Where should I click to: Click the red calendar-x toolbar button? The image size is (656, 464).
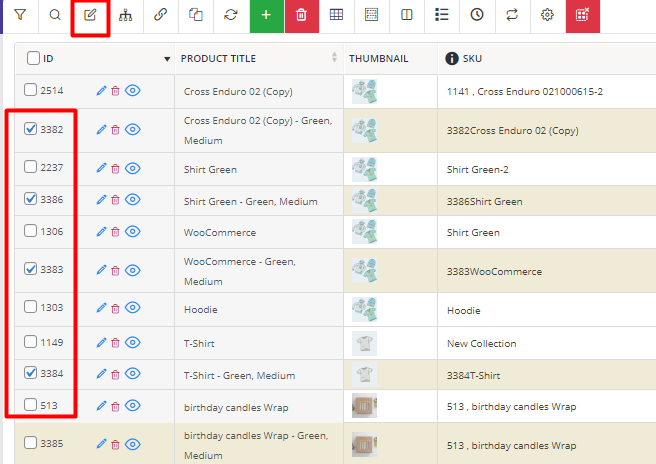[583, 16]
